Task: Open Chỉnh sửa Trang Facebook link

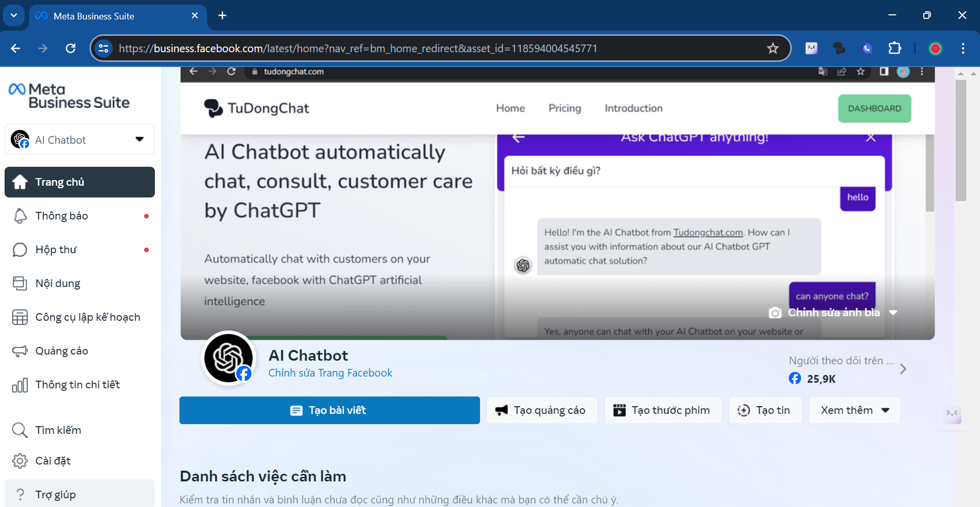Action: coord(330,373)
